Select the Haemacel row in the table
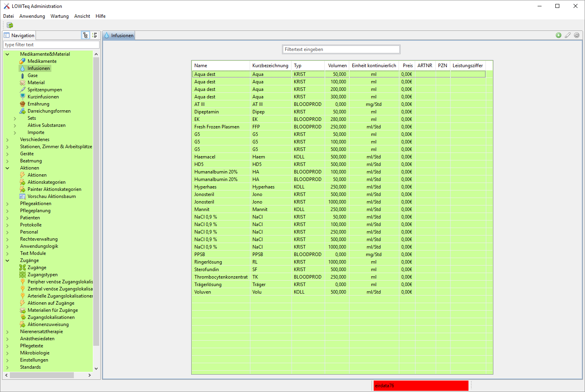Viewport: 585px width, 392px height. 220,156
